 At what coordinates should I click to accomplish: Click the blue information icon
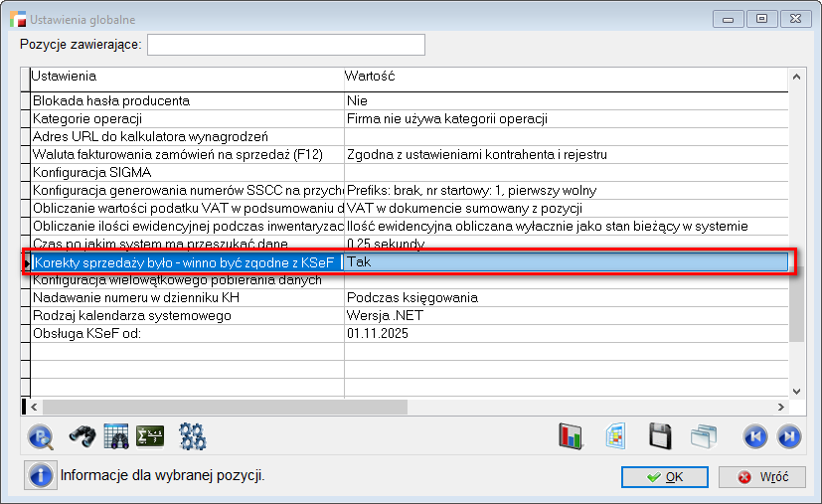tap(41, 475)
